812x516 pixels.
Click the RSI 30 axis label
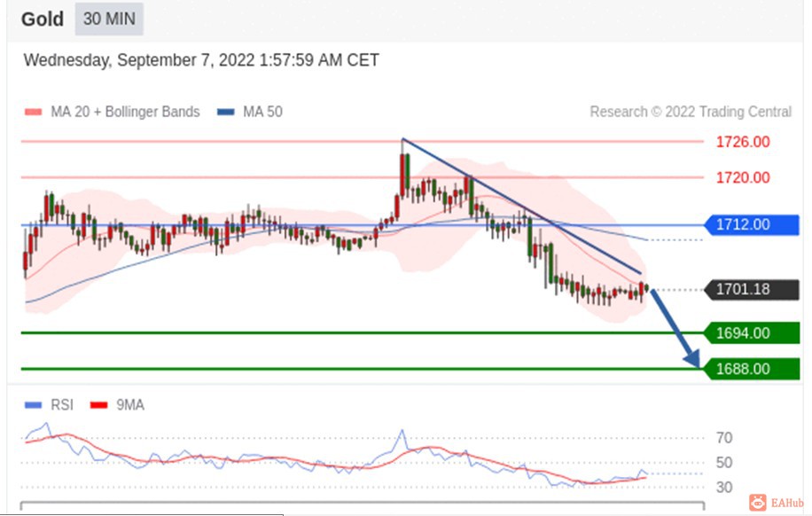(724, 488)
